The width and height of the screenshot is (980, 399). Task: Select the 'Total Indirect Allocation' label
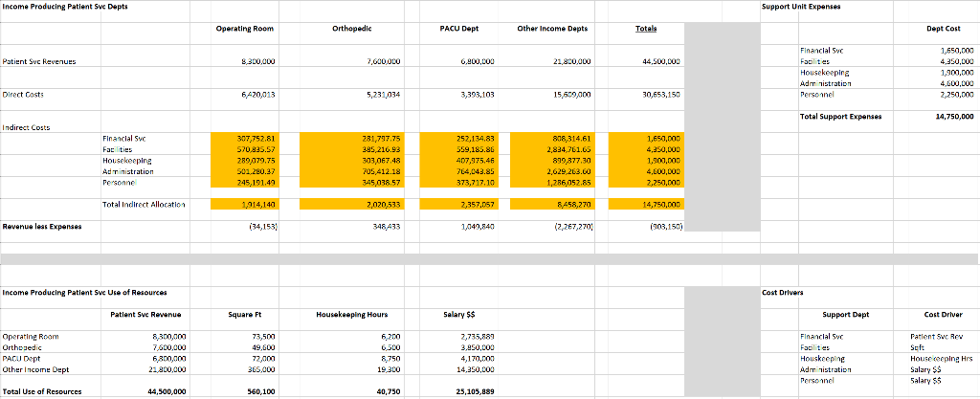144,204
